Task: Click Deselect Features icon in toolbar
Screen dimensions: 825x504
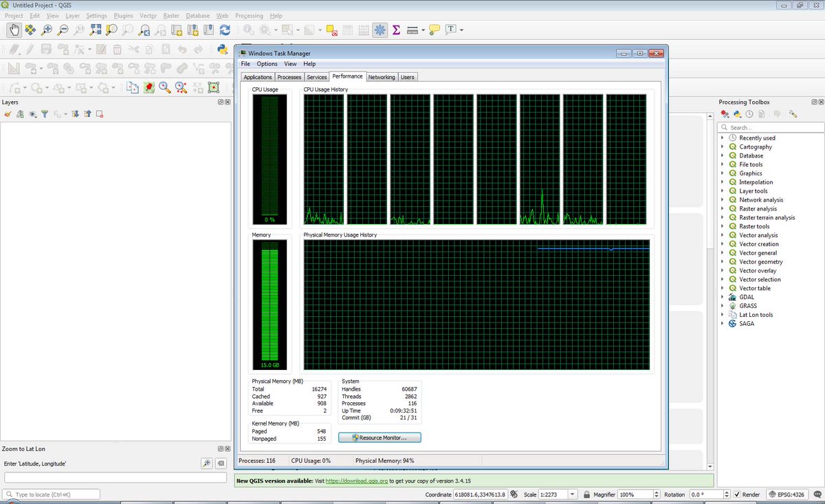Action: 331,30
